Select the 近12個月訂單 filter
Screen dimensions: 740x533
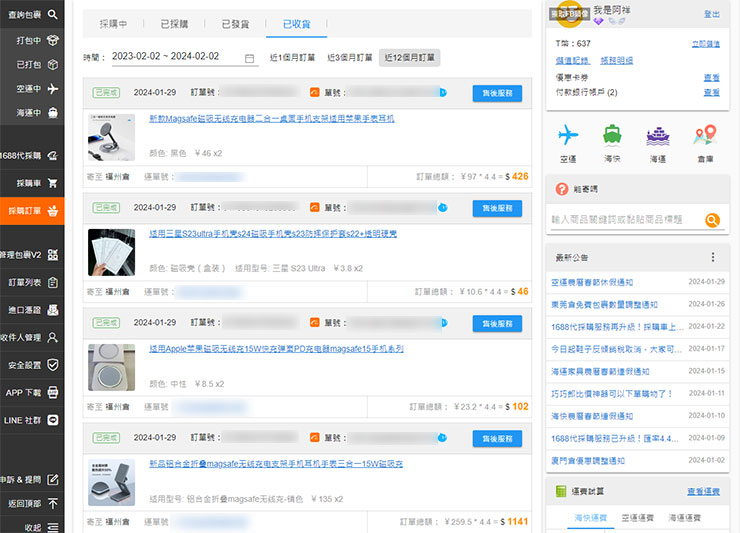click(x=409, y=58)
